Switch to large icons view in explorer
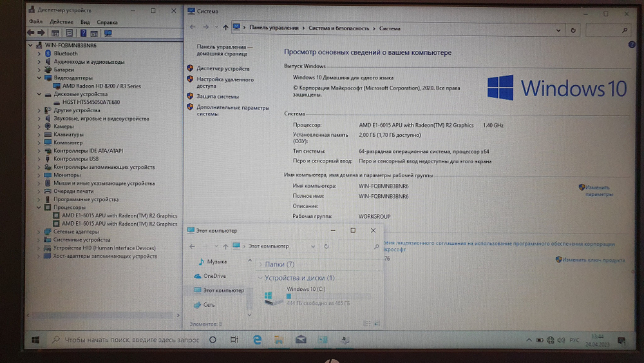The width and height of the screenshot is (644, 363). tap(377, 324)
